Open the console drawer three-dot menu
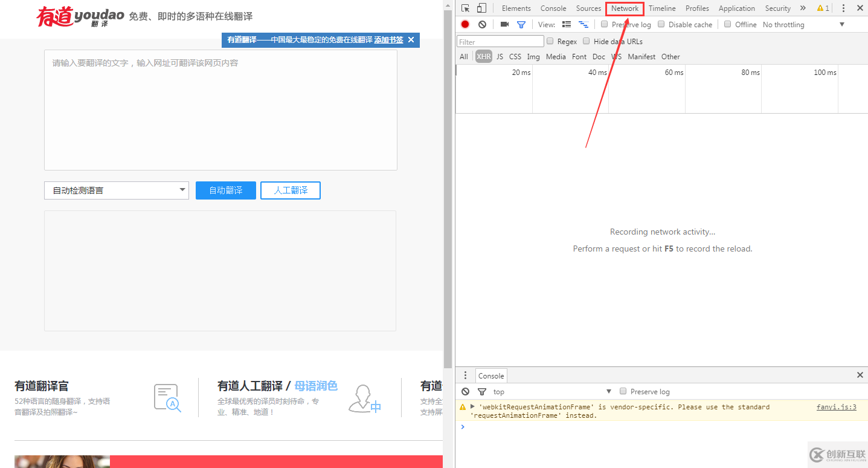The width and height of the screenshot is (868, 468). pyautogui.click(x=465, y=375)
